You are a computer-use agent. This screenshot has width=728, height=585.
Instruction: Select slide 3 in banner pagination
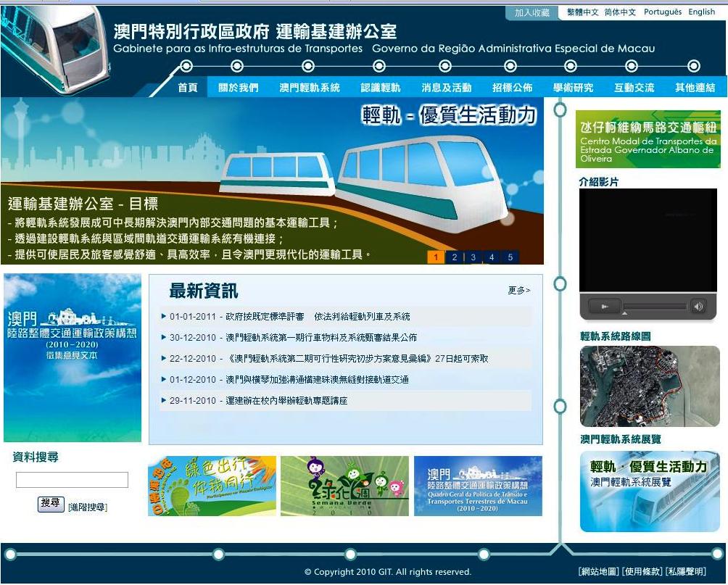473,257
